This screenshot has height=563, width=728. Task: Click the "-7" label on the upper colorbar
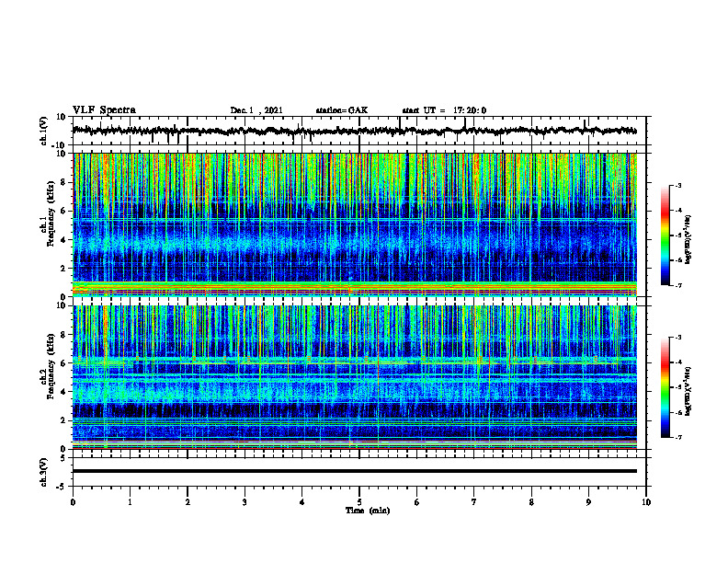coord(677,285)
